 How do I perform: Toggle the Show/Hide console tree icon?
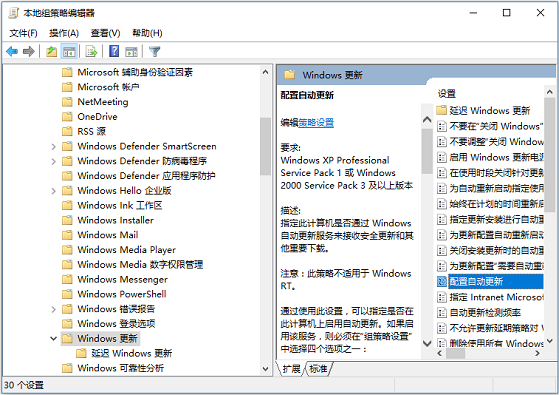tap(69, 52)
